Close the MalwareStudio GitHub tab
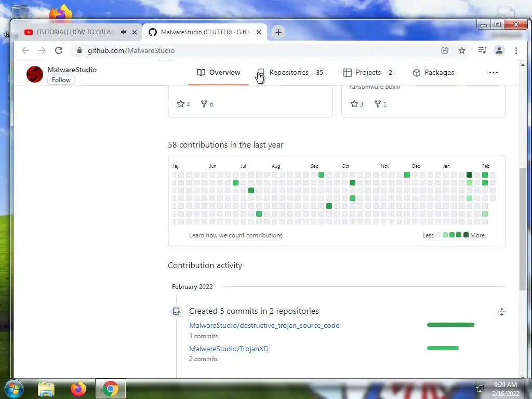 tap(259, 32)
